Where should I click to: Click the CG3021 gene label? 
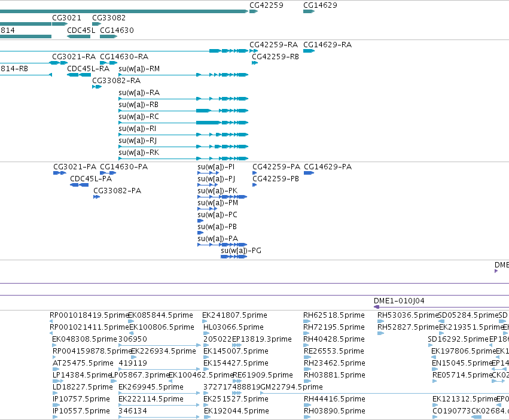pos(66,17)
